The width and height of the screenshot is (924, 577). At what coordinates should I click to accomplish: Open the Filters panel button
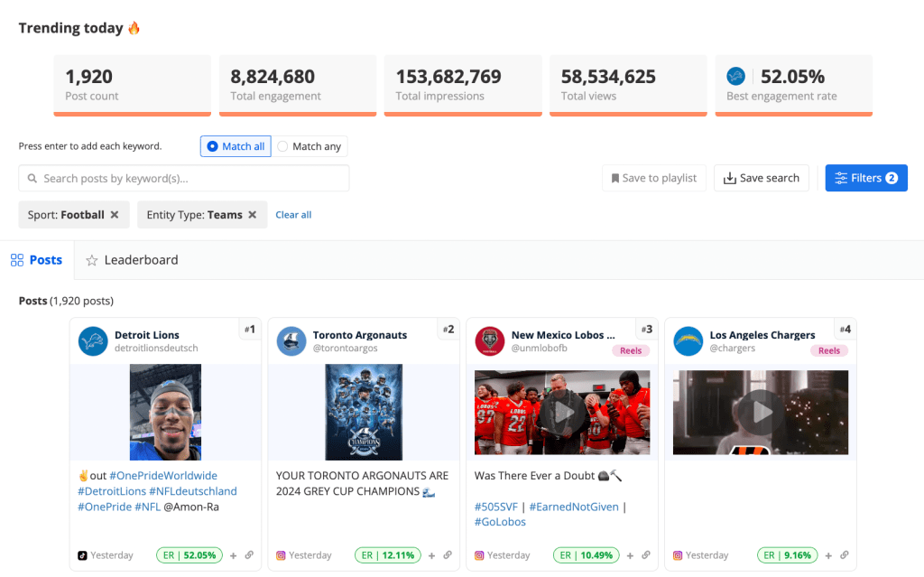pyautogui.click(x=865, y=178)
